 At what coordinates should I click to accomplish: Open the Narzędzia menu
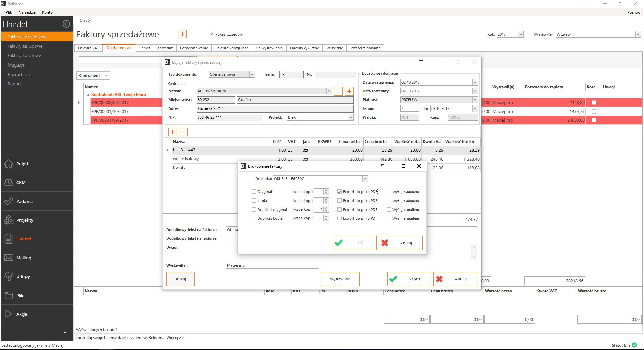[27, 12]
